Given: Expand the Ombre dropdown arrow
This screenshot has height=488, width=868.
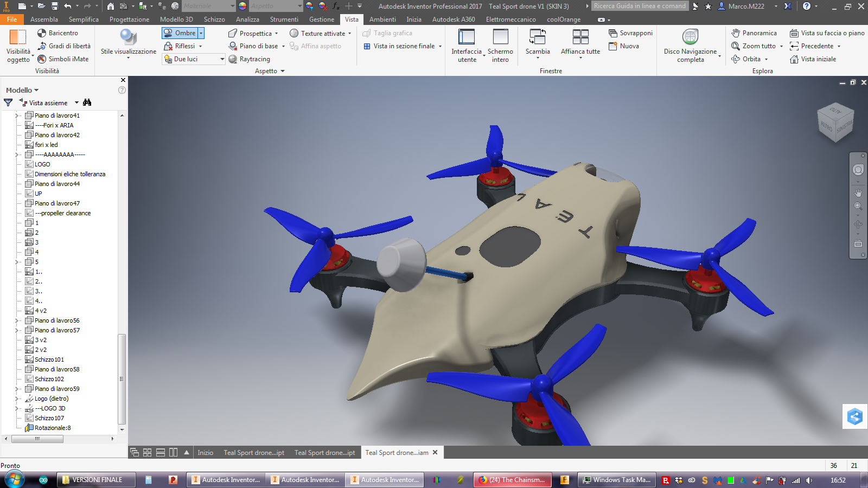Looking at the screenshot, I should 201,33.
